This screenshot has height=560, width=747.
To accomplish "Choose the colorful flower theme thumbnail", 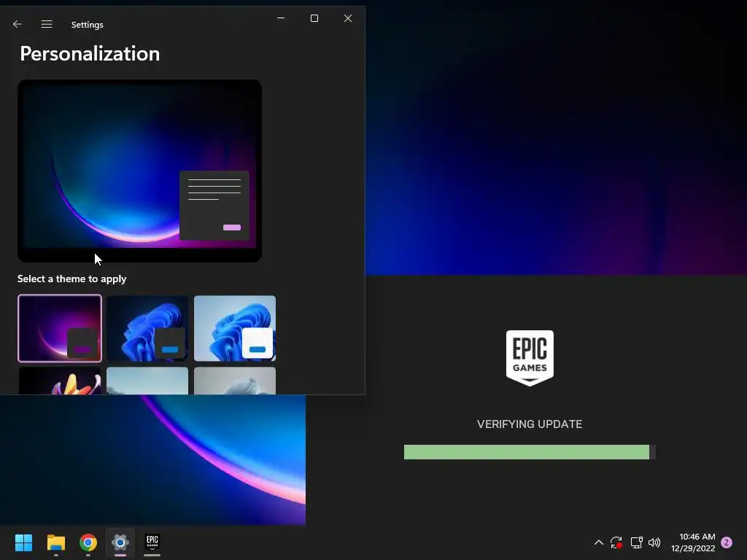I will [x=60, y=381].
